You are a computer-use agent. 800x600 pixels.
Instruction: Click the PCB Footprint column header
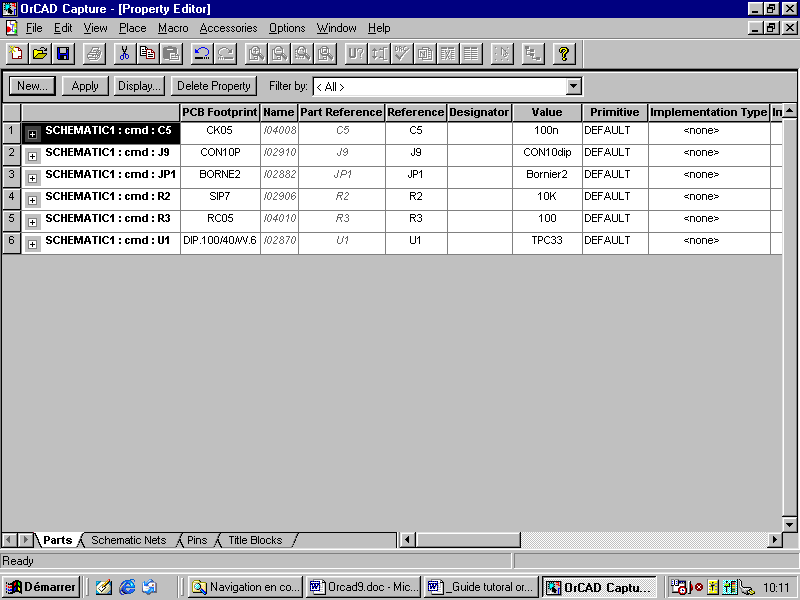(220, 112)
